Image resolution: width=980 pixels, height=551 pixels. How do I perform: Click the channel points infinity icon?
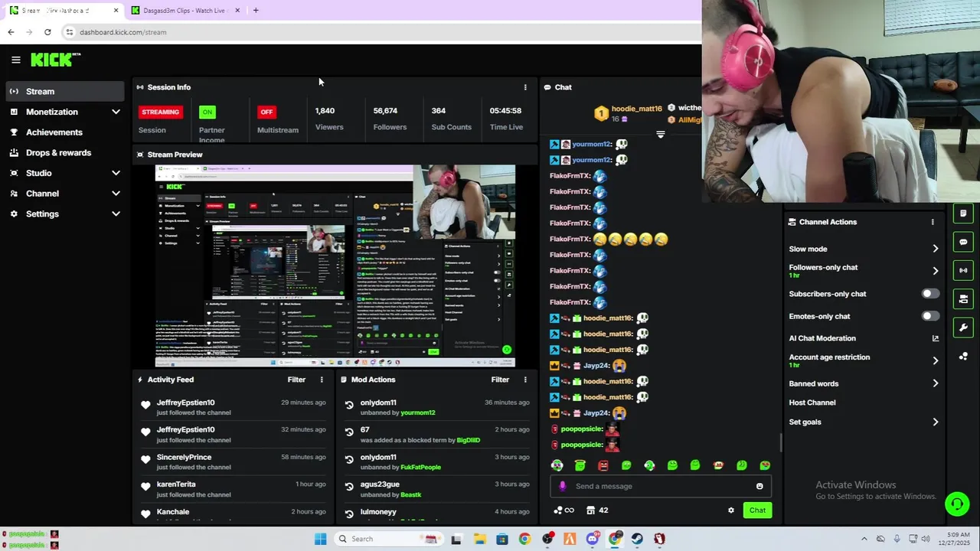pos(563,510)
